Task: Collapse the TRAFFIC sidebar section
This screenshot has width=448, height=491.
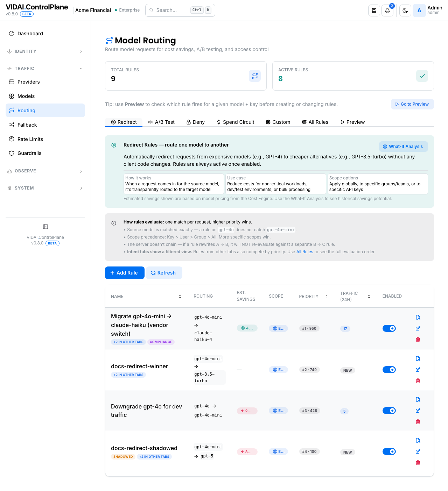Action: 45,69
